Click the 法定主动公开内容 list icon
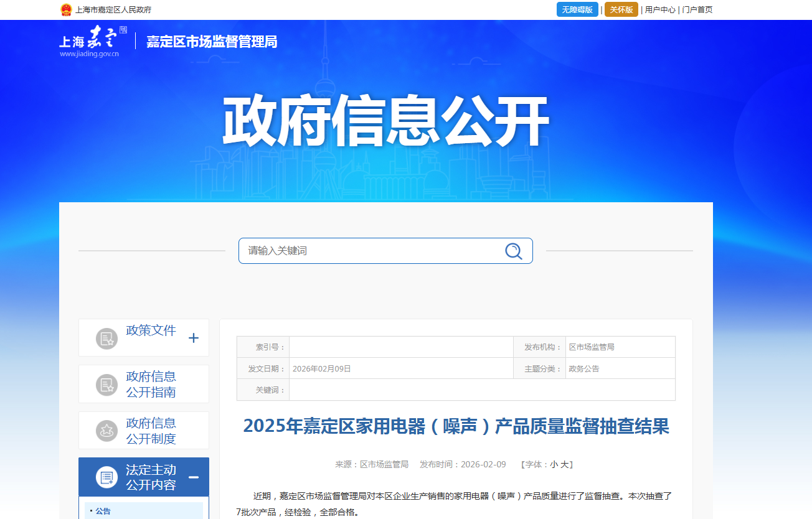 coord(106,477)
